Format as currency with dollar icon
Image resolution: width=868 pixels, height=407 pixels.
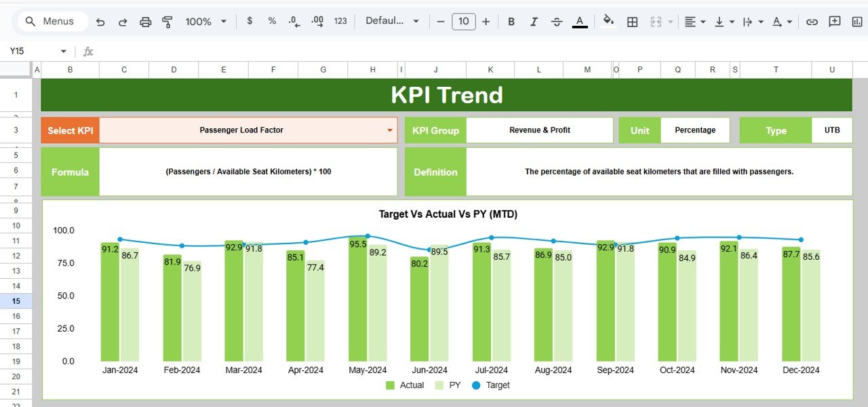(x=250, y=21)
